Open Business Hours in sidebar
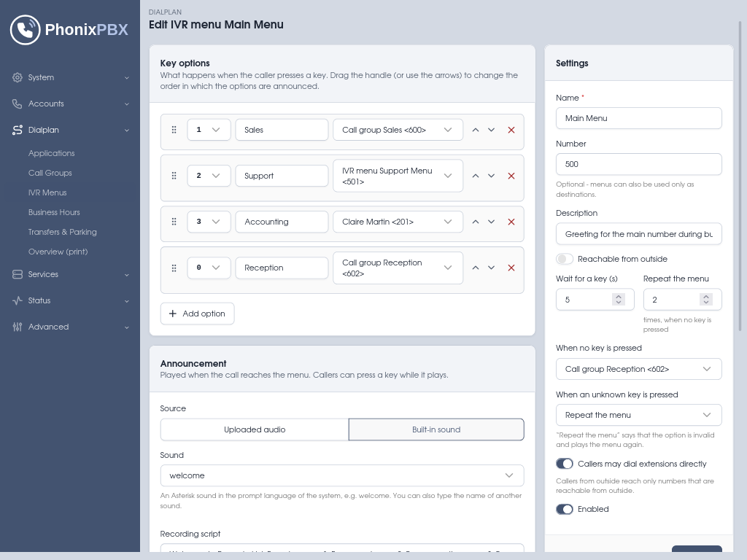This screenshot has width=747, height=560. click(54, 212)
